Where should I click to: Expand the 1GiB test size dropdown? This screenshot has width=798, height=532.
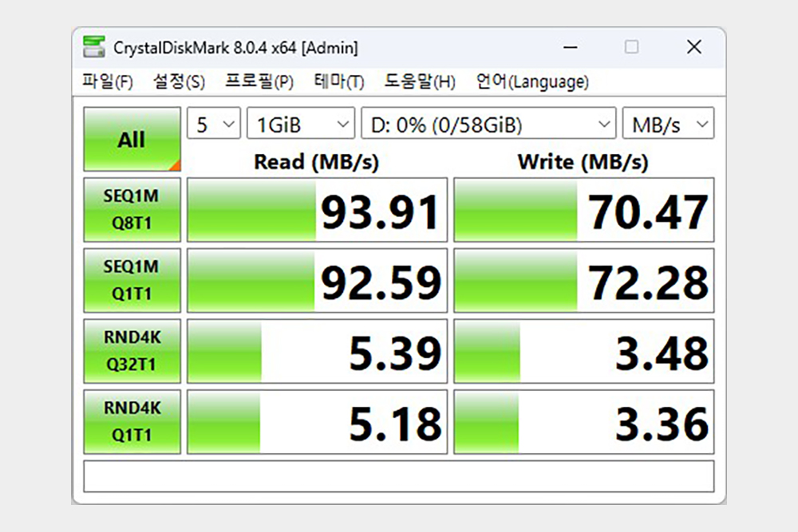tap(301, 123)
